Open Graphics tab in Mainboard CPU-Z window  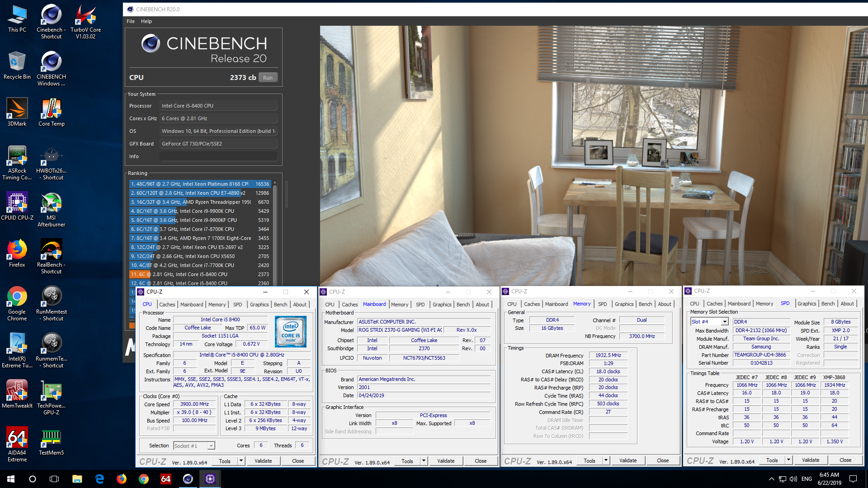[442, 305]
